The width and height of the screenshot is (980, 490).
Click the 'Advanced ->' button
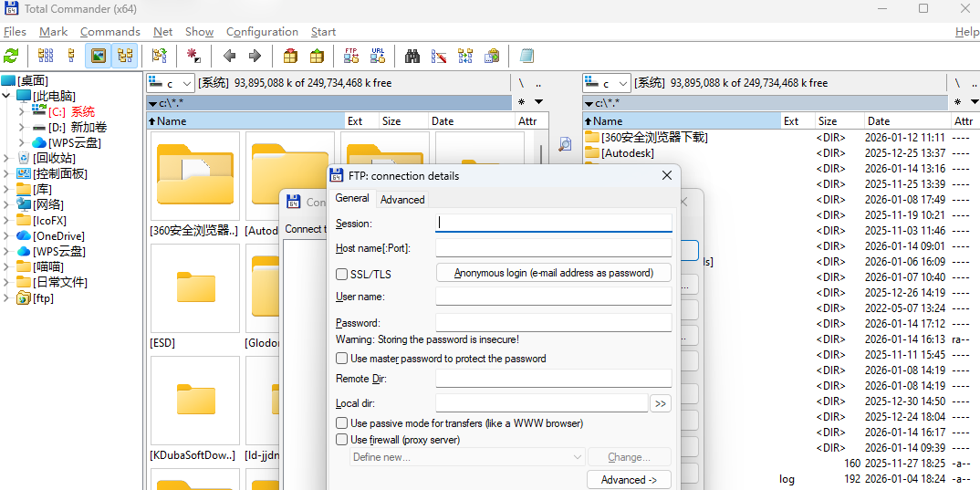tap(629, 480)
